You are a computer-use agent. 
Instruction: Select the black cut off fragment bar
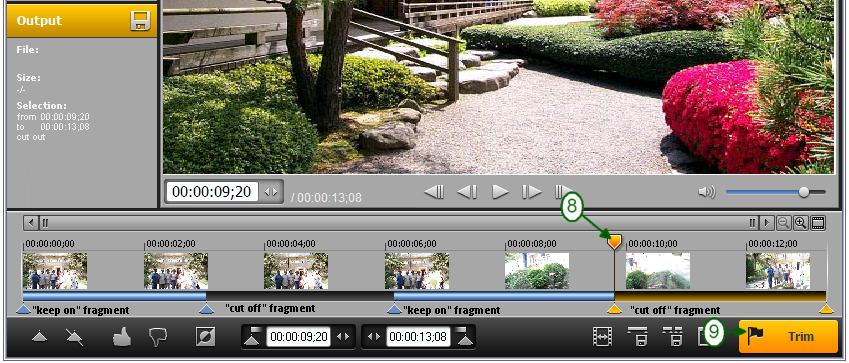[x=300, y=296]
